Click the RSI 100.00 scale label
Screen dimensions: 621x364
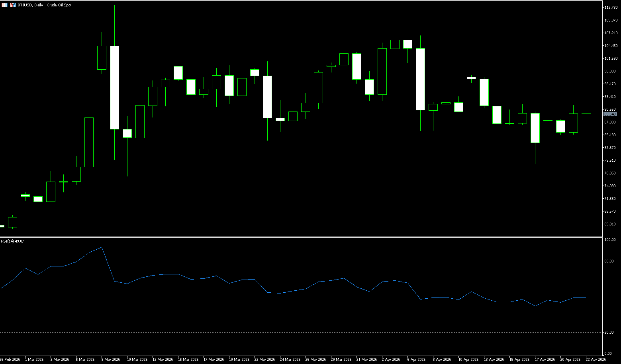[x=609, y=240]
